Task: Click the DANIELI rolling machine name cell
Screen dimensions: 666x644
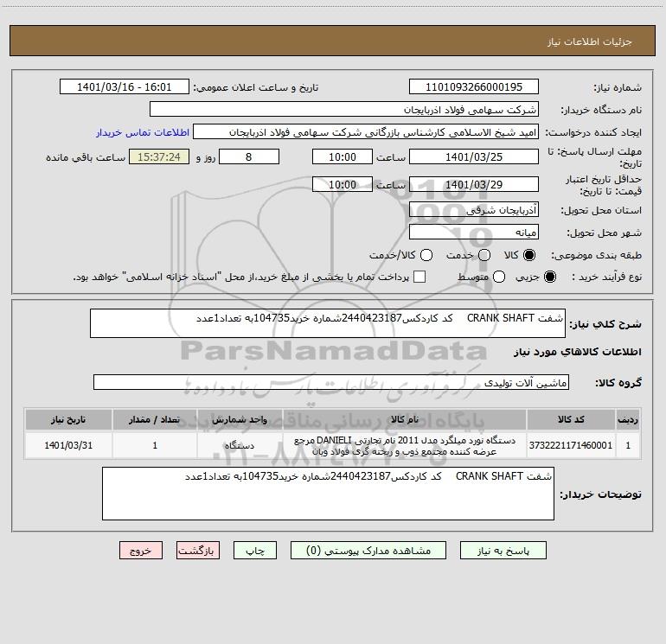Action: tap(405, 445)
